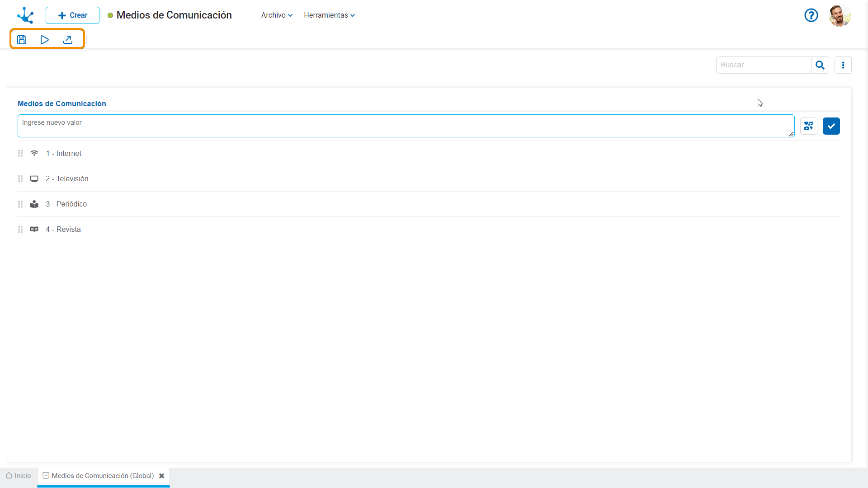Focus the Buscar search field
This screenshot has width=868, height=488.
tap(764, 65)
